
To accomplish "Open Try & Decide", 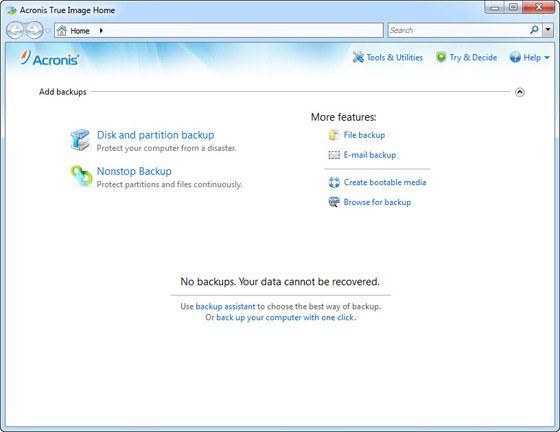I will coord(473,57).
